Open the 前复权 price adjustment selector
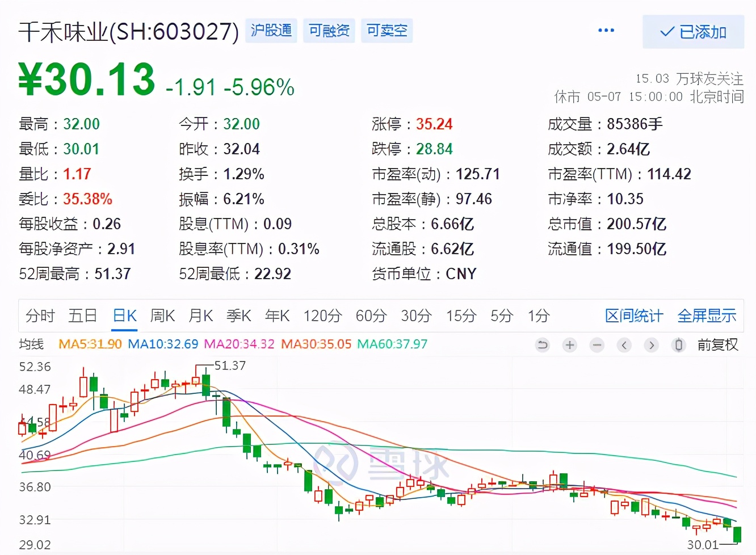 click(x=717, y=344)
